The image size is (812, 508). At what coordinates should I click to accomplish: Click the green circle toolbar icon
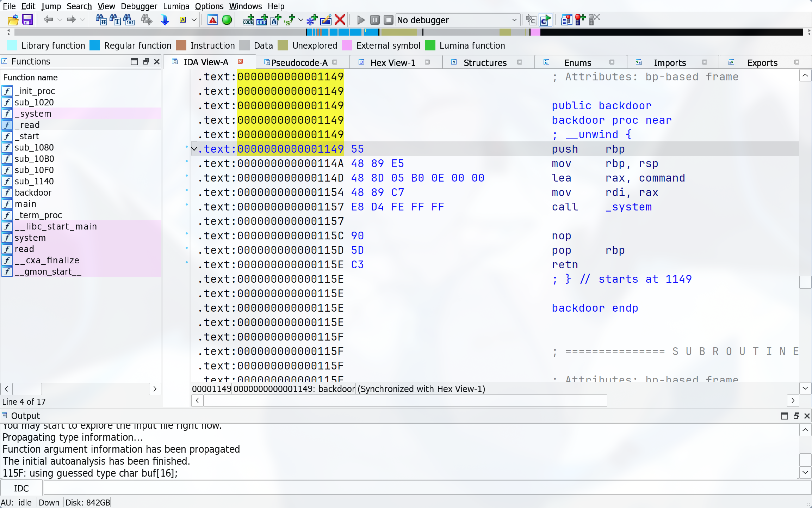(227, 20)
